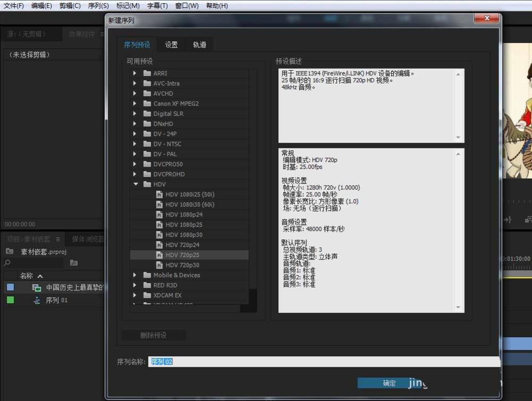Switch to the 轨道 tab
532x401 pixels.
(199, 45)
